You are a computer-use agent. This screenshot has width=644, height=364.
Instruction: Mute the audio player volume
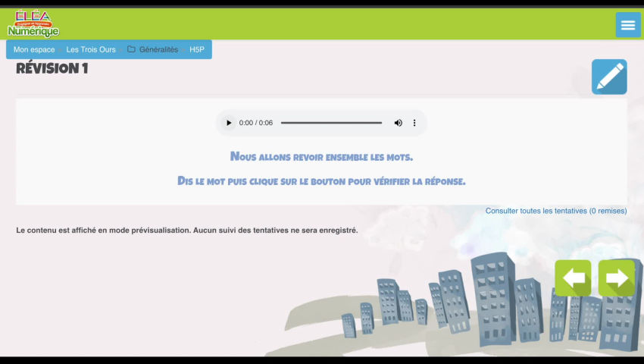coord(398,123)
